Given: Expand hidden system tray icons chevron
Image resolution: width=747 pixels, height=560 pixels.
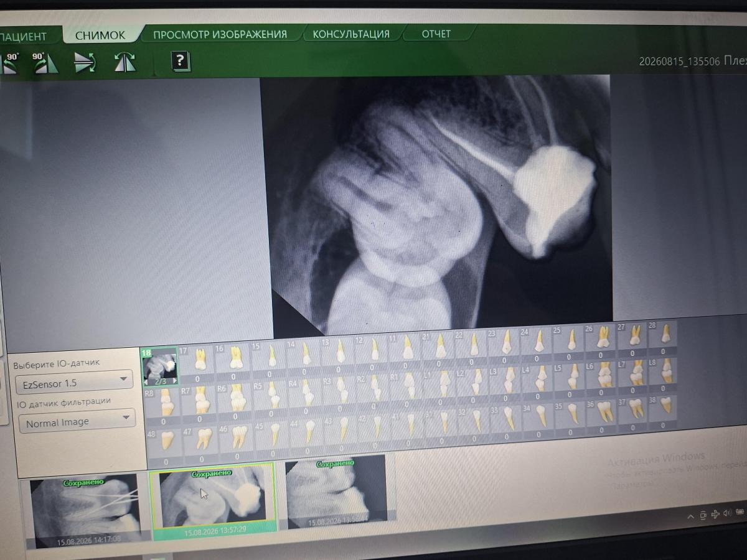Looking at the screenshot, I should click(x=690, y=516).
